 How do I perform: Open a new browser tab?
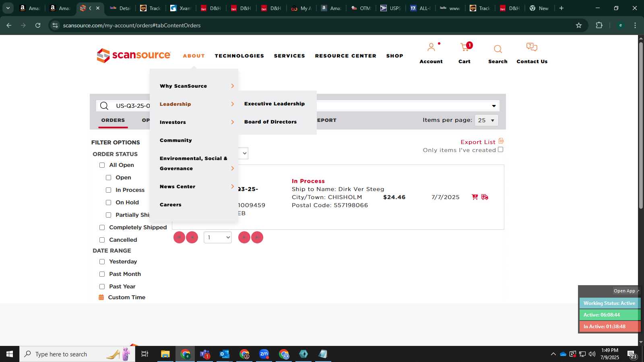(x=561, y=8)
